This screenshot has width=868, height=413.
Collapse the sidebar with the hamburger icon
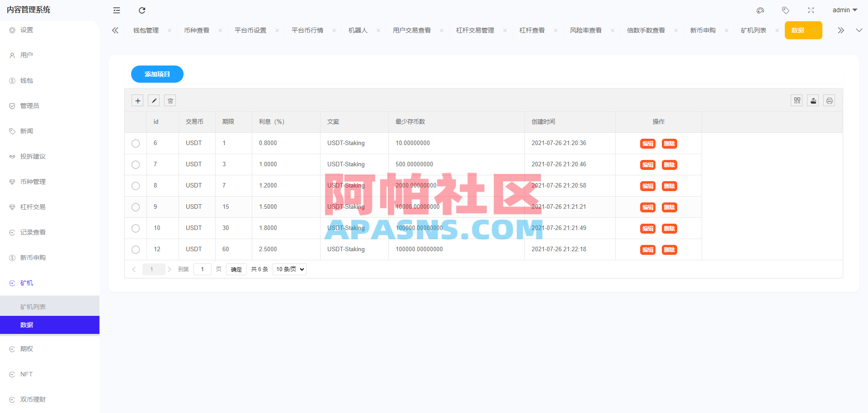[x=116, y=10]
